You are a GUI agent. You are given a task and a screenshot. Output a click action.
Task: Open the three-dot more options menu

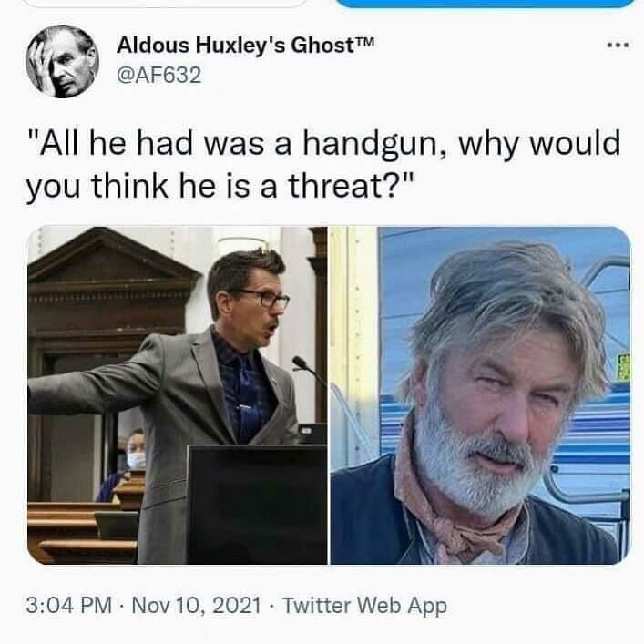coord(618,46)
